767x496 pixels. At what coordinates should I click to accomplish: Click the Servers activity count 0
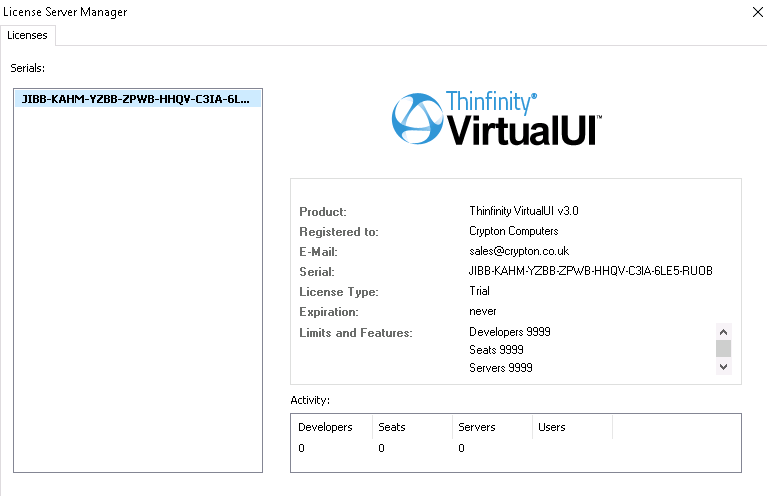pyautogui.click(x=461, y=448)
